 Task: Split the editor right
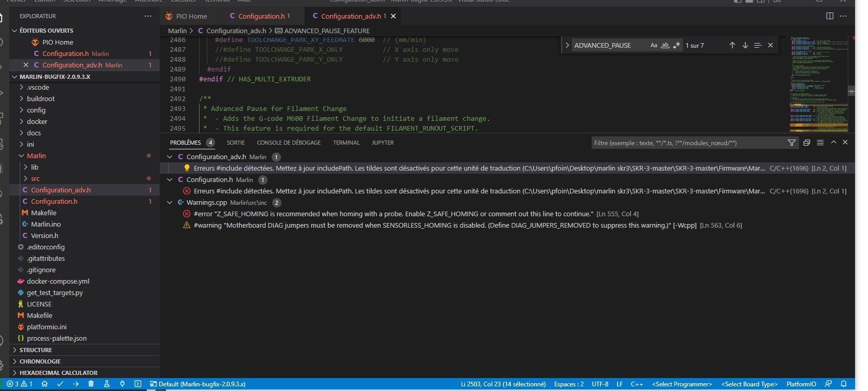point(830,16)
